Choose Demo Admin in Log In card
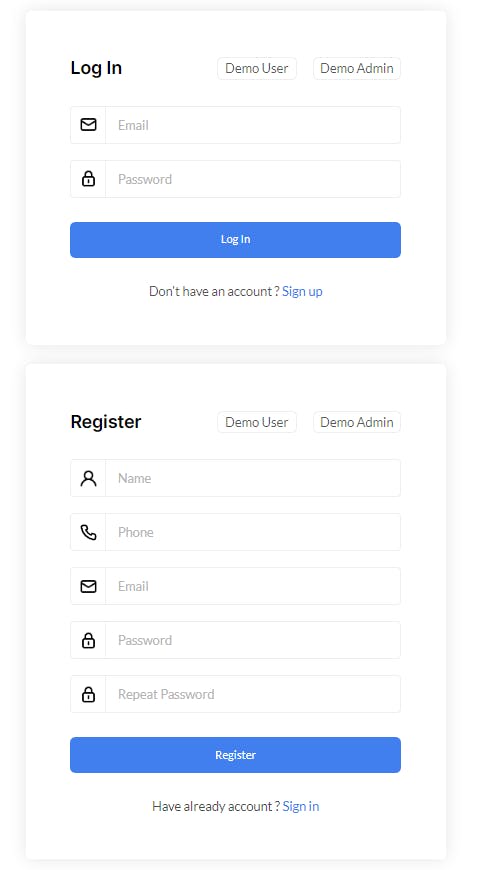The image size is (484, 870). point(357,68)
